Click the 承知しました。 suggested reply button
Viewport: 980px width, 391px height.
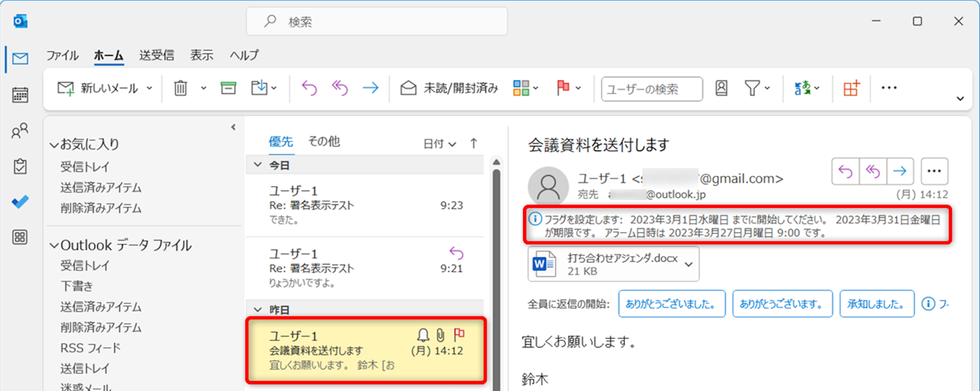[x=876, y=304]
